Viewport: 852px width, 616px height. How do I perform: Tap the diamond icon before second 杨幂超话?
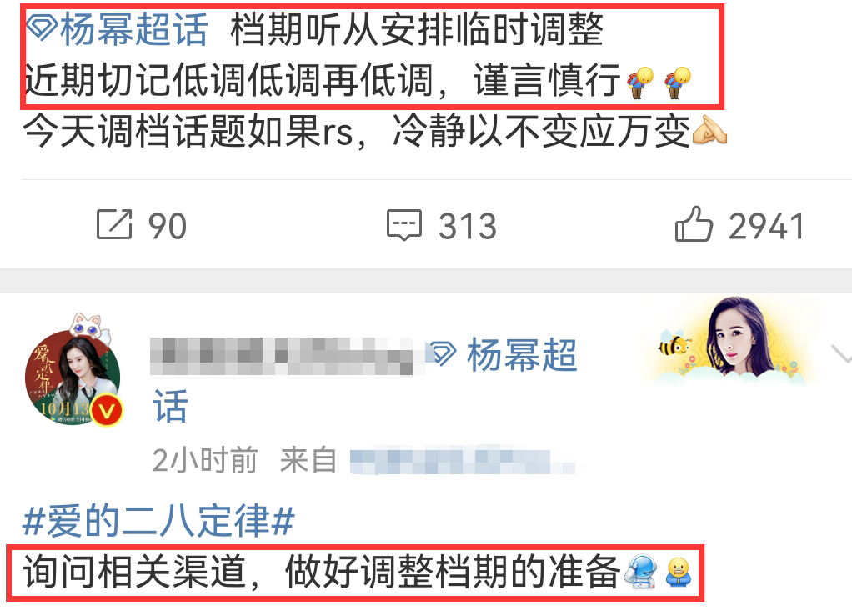[443, 354]
